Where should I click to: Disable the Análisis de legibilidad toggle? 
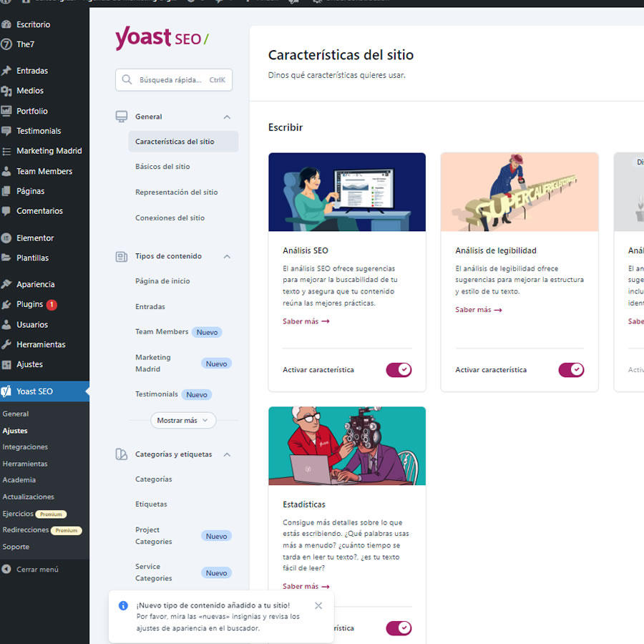click(x=571, y=370)
